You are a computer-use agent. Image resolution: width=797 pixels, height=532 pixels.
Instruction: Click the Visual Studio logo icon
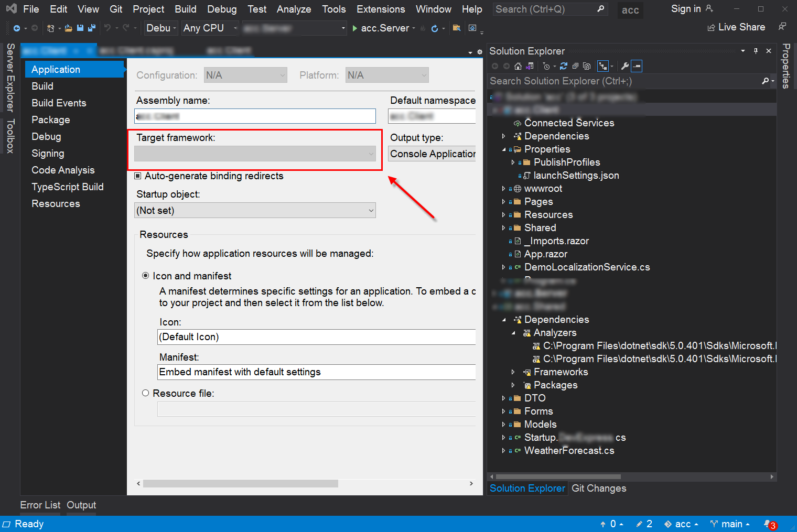[x=11, y=9]
